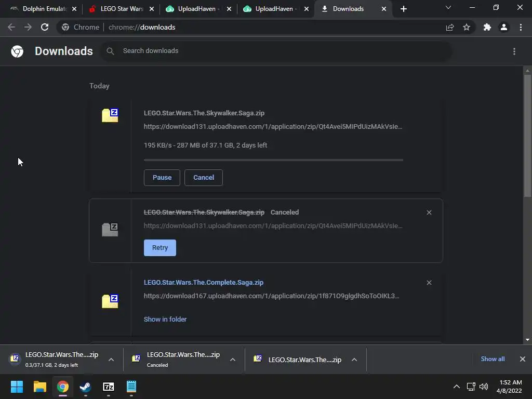The height and width of the screenshot is (399, 532).
Task: Cancel the in-progress Skywalker Saga download
Action: [204, 178]
